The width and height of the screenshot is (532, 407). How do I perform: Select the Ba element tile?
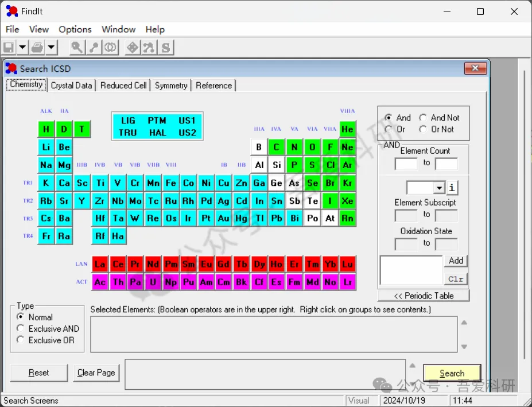tap(64, 218)
